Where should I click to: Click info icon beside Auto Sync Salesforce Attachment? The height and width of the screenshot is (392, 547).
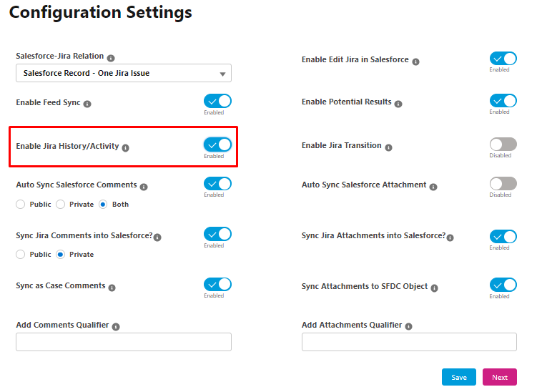tap(433, 187)
